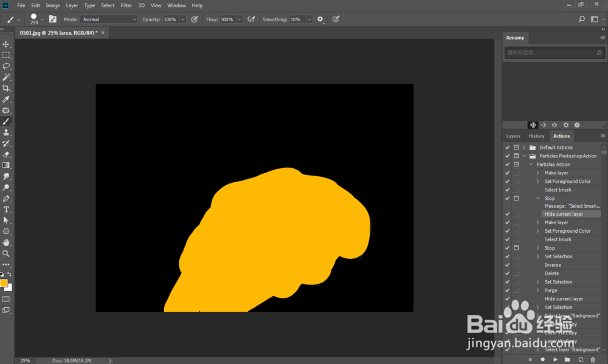
Task: Toggle checkmark for Delete step
Action: (507, 273)
